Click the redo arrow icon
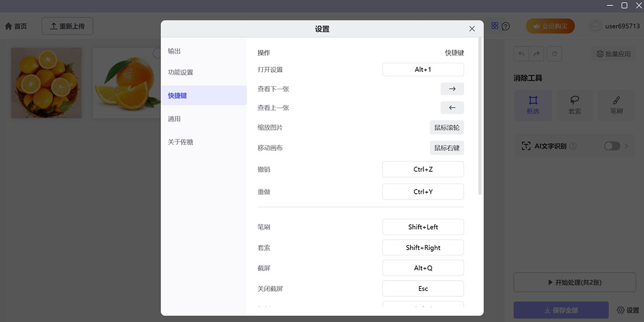 click(537, 54)
